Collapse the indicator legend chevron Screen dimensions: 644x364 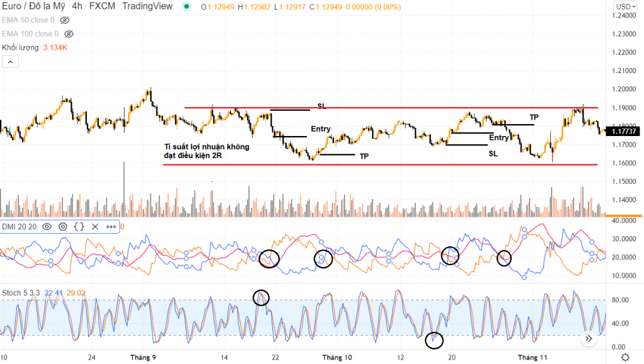click(x=10, y=62)
